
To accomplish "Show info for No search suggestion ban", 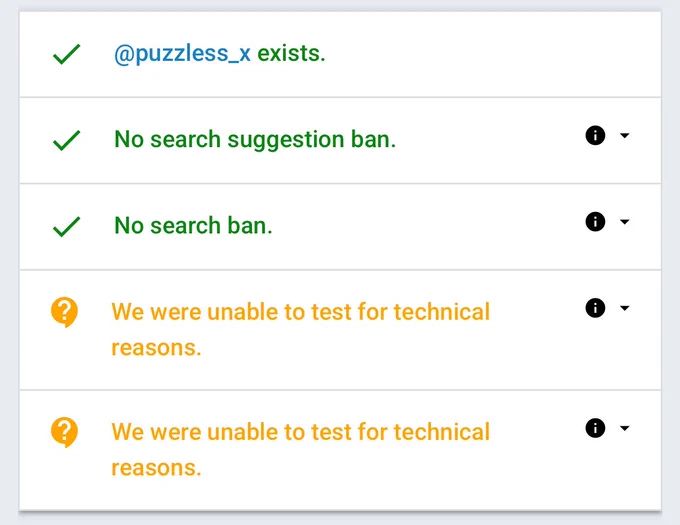I will point(595,135).
